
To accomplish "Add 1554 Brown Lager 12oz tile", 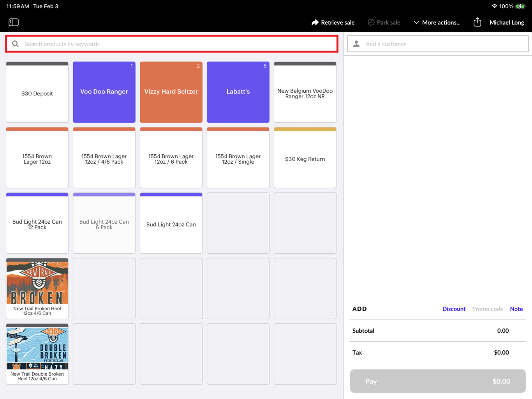I will pos(37,158).
